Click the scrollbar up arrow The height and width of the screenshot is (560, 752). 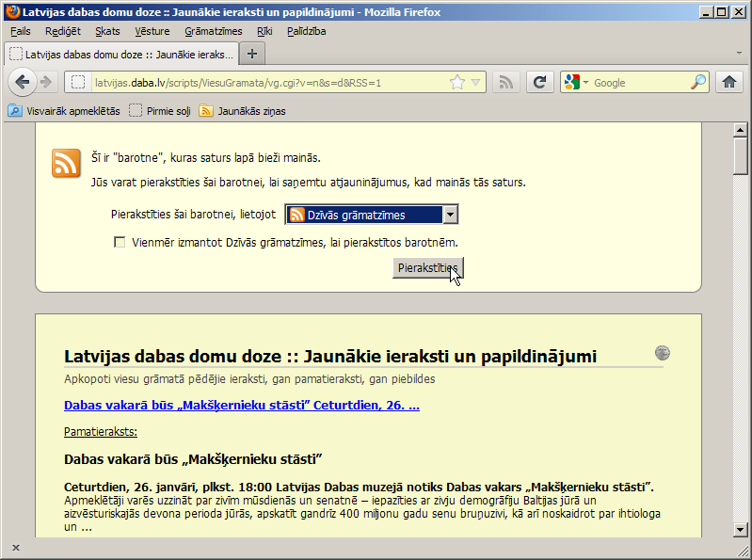point(741,130)
